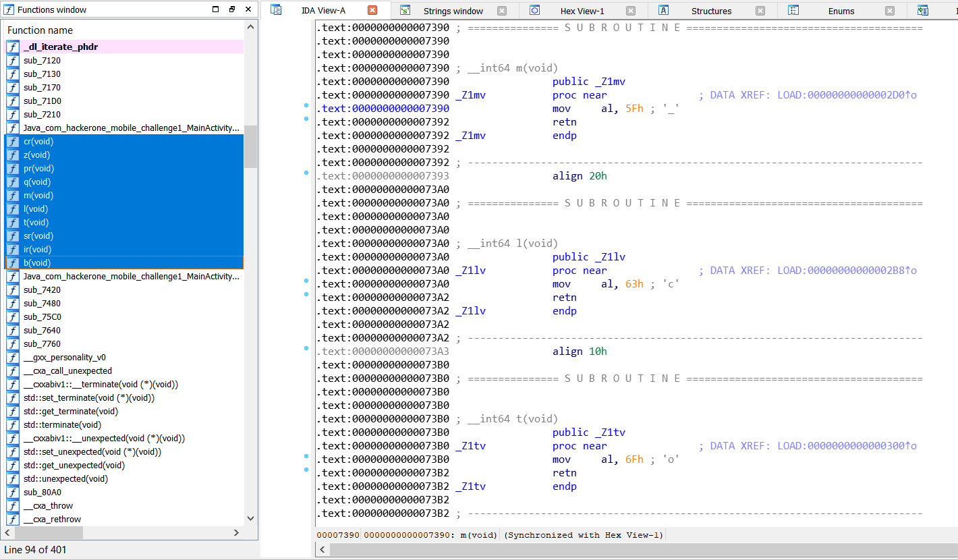
Task: Click the IDA View-A tab icon
Action: tap(276, 10)
